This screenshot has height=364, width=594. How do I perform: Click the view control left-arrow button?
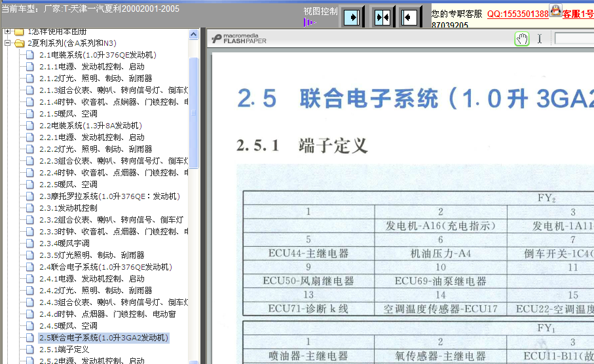pyautogui.click(x=409, y=17)
